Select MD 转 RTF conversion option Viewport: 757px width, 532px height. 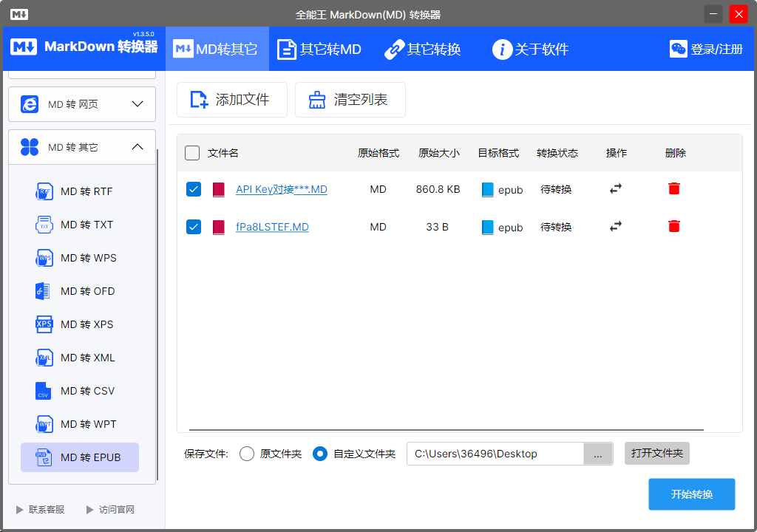pos(80,191)
